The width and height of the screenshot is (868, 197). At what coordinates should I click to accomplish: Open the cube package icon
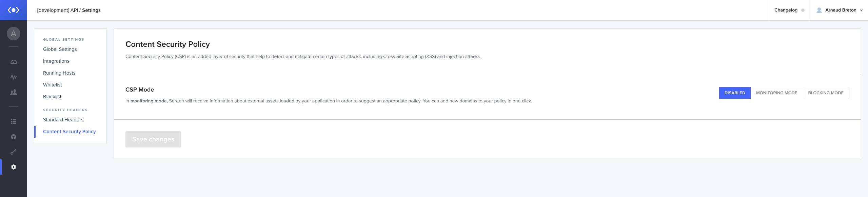click(14, 137)
